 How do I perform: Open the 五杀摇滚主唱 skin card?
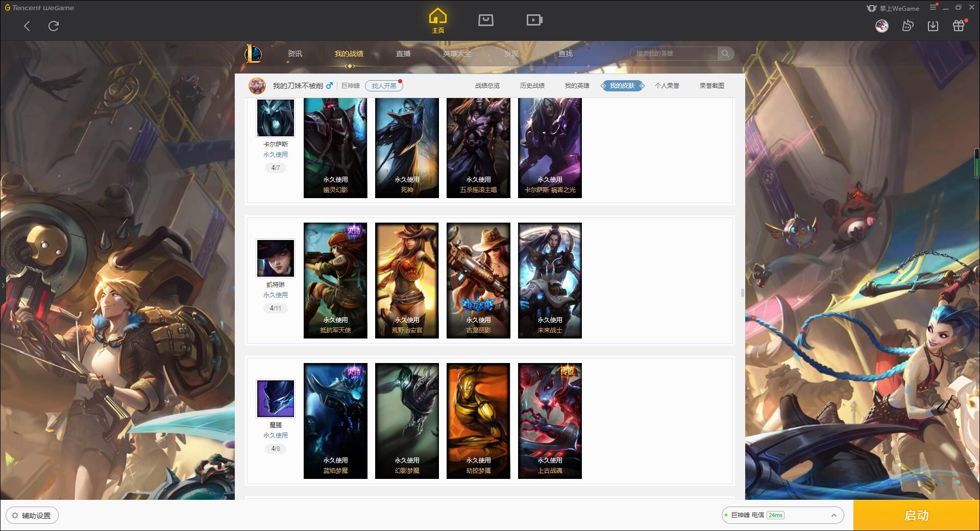click(x=478, y=148)
